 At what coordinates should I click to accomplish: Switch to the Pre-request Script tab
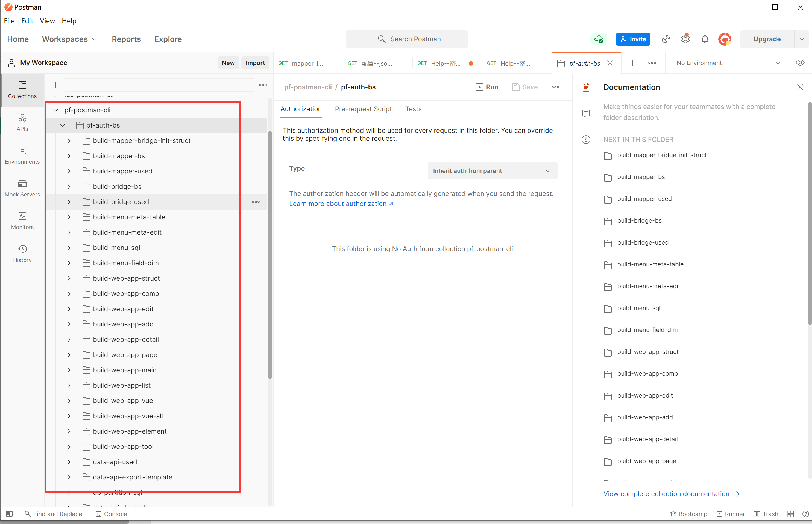click(x=363, y=109)
